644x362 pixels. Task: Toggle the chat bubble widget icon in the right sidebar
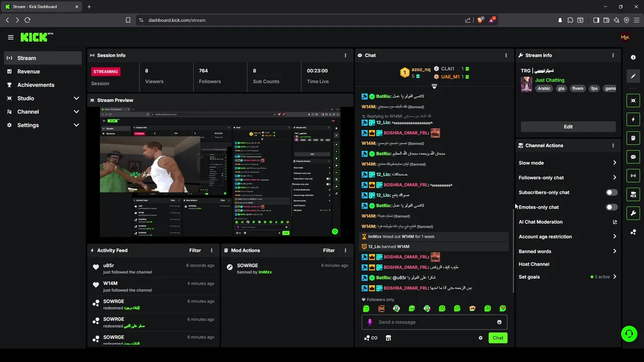[x=633, y=157]
